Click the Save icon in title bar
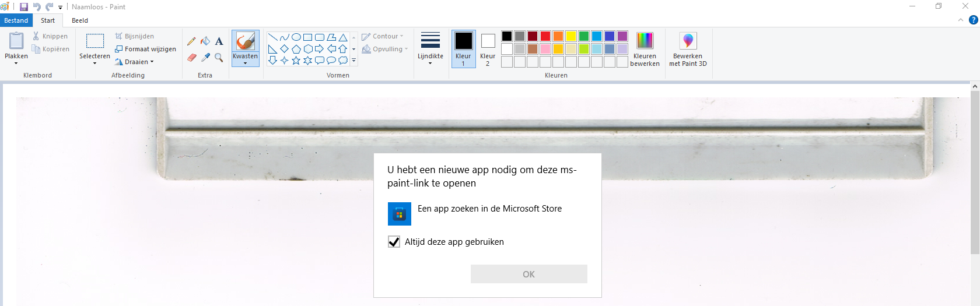This screenshot has width=980, height=306. click(24, 7)
